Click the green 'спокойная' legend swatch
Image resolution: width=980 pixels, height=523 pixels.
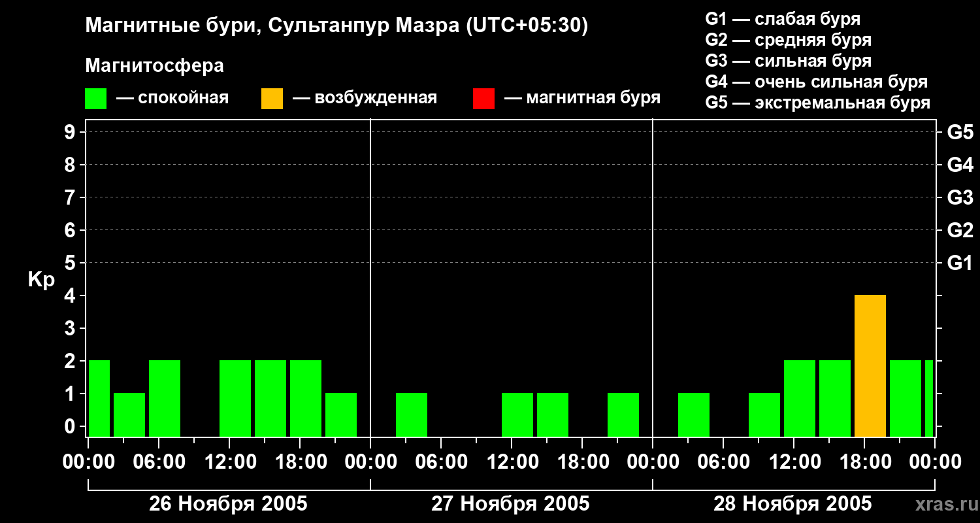pos(96,99)
